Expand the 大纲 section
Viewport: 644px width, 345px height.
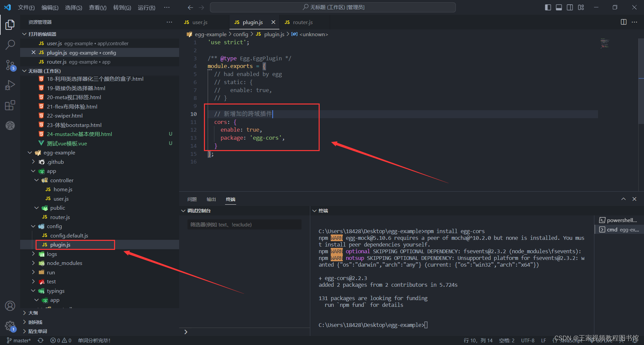click(100, 313)
